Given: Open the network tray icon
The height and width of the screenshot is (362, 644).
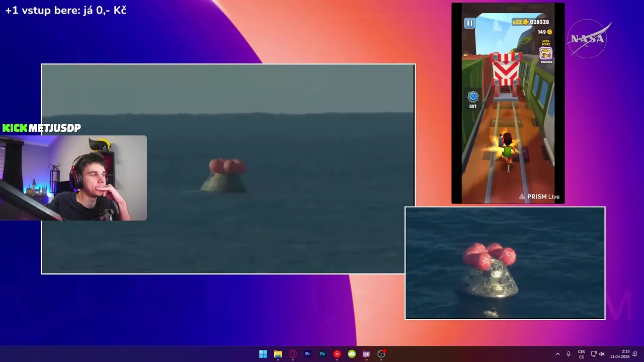Looking at the screenshot, I should point(594,354).
